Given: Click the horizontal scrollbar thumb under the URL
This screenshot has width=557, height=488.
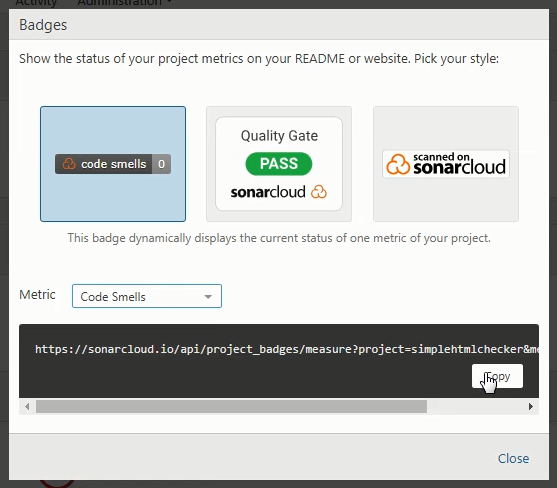Looking at the screenshot, I should [x=231, y=406].
